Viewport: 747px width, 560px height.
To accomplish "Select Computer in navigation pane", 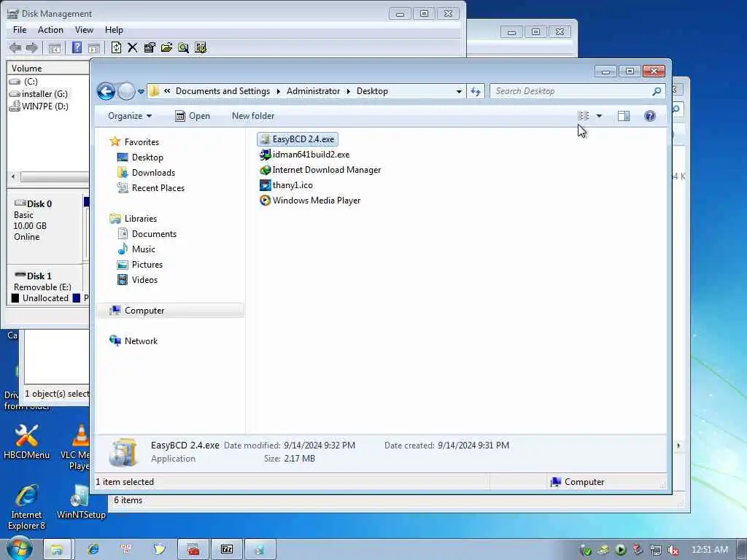I will point(170,311).
